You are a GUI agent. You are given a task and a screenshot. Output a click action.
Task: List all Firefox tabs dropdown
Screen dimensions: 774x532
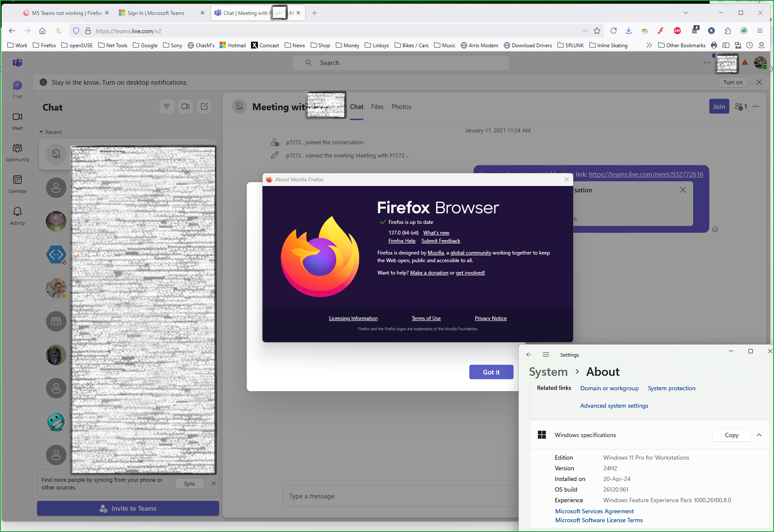[686, 13]
